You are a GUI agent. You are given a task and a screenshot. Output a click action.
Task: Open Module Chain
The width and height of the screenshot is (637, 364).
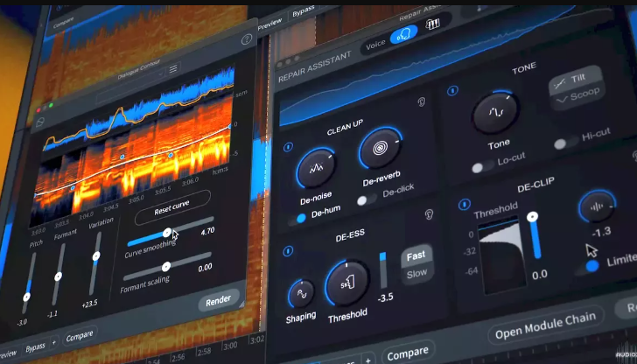[x=546, y=327]
